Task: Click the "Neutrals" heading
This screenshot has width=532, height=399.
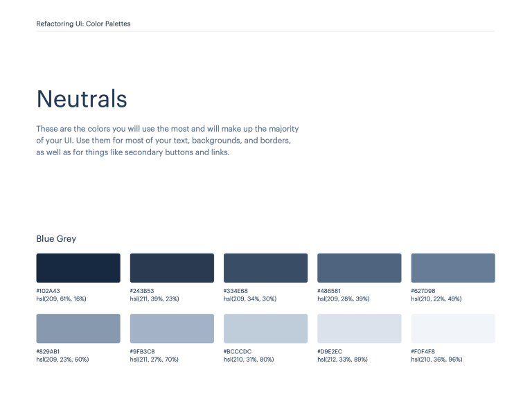Action: click(82, 99)
